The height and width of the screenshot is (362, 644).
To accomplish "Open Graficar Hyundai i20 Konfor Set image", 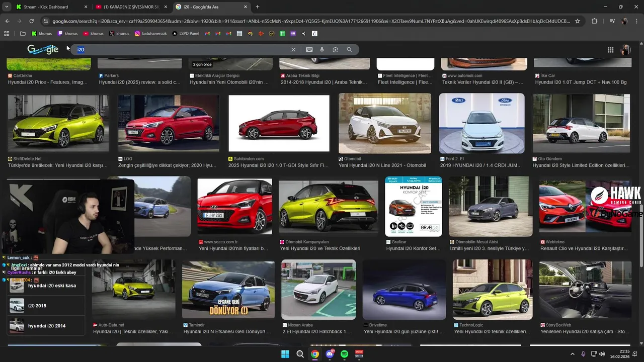I will pyautogui.click(x=414, y=206).
